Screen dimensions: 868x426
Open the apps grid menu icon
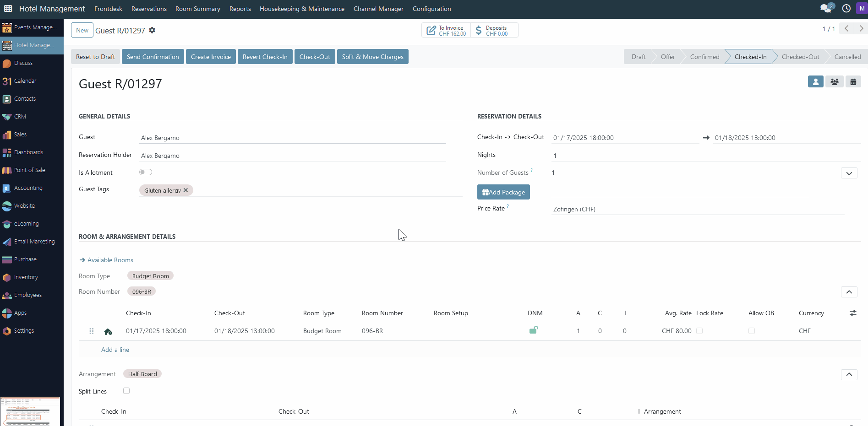8,9
